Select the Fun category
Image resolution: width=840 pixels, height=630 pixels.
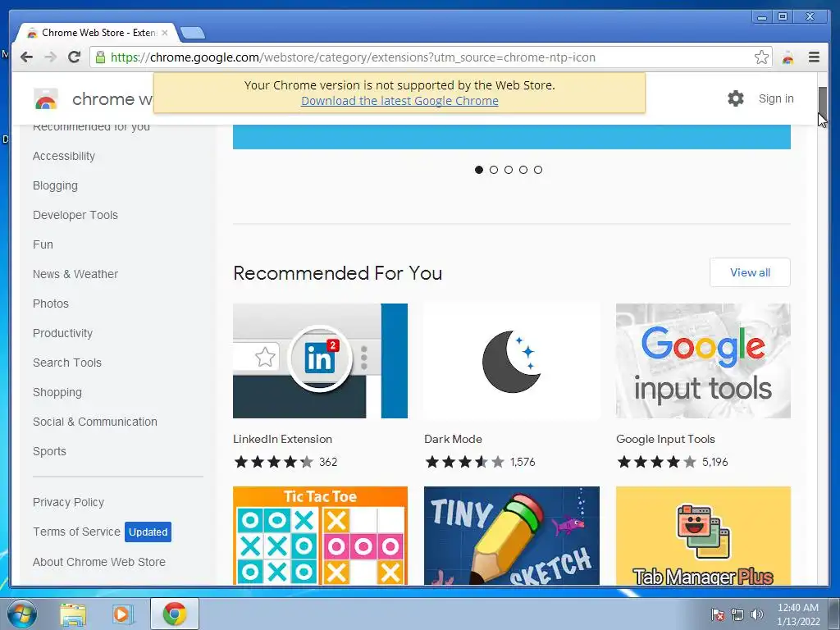[x=43, y=244]
